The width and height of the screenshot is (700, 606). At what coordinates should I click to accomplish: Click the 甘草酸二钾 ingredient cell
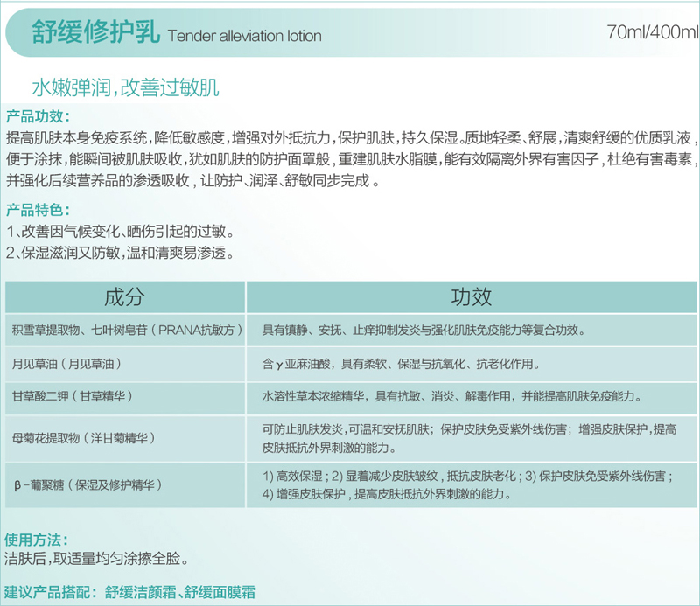(73, 396)
